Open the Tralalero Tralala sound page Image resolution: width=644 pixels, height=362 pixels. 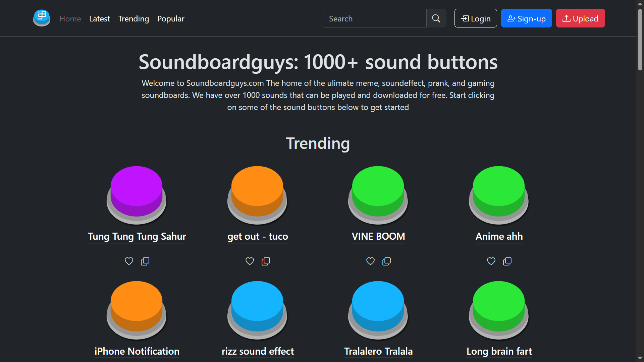[378, 351]
